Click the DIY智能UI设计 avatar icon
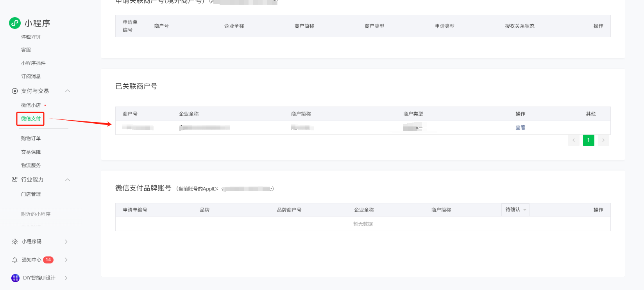This screenshot has height=290, width=644. pyautogui.click(x=15, y=278)
